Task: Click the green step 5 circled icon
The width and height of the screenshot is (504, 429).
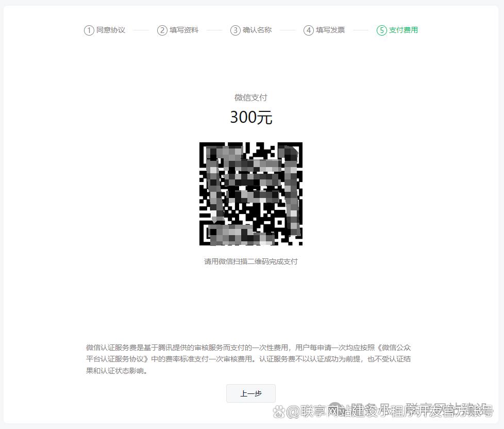Action: [381, 30]
